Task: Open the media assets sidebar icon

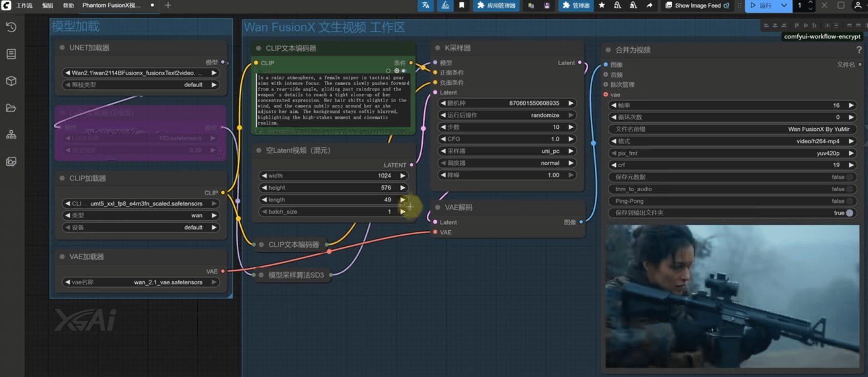Action: coord(11,162)
